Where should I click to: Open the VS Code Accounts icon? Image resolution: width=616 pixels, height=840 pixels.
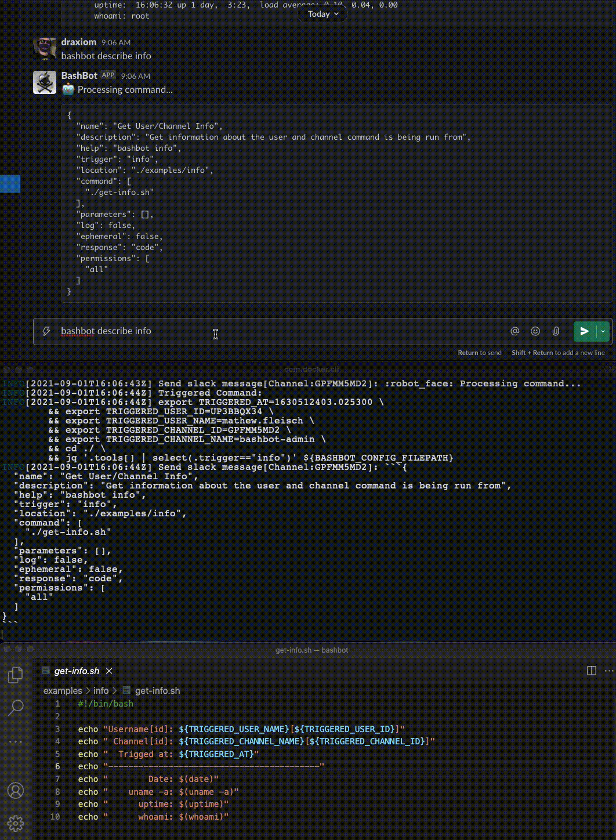click(16, 790)
